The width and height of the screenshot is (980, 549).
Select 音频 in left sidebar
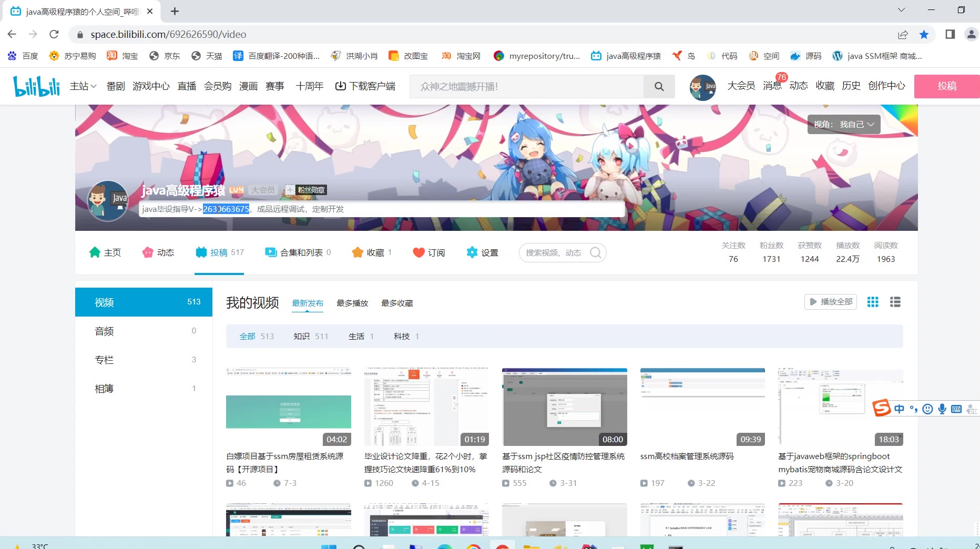tap(144, 331)
